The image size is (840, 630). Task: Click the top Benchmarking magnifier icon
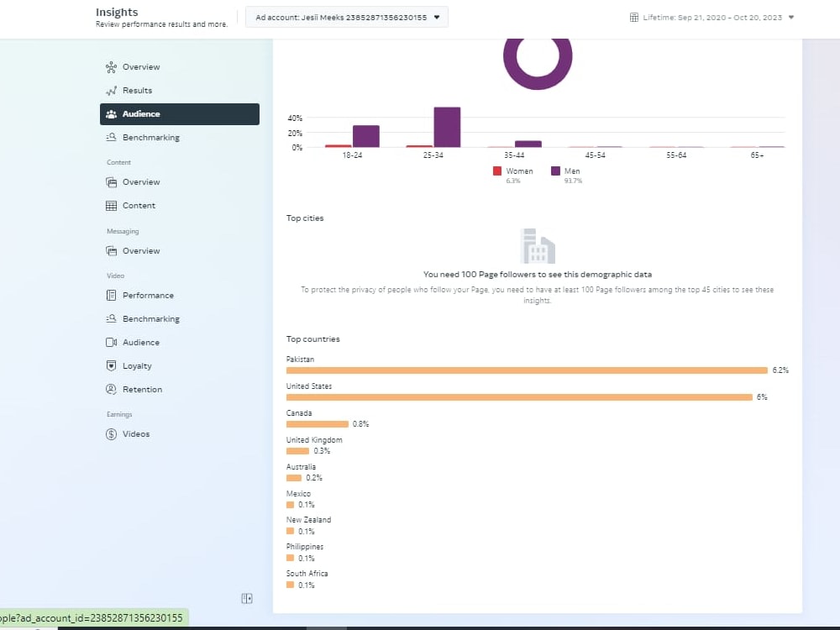111,137
